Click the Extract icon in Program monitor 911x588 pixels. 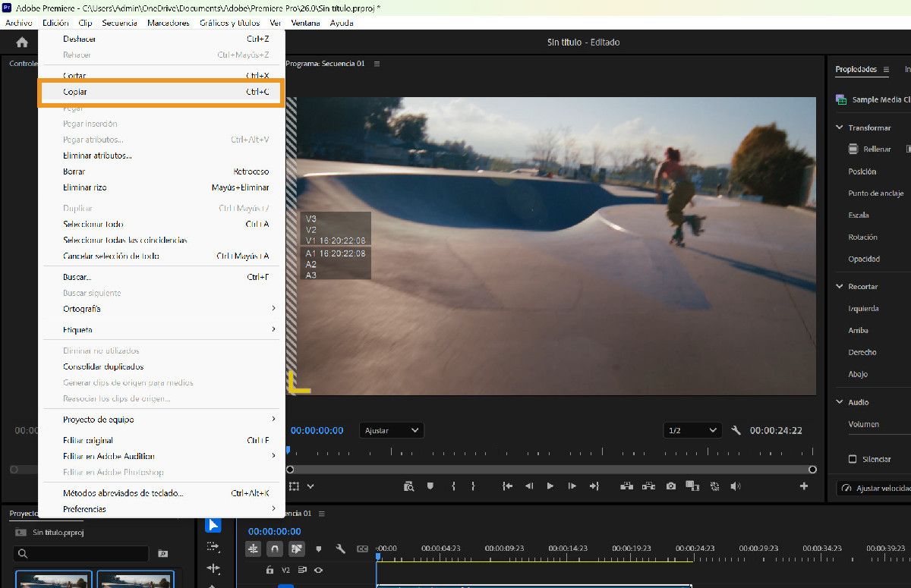click(649, 486)
